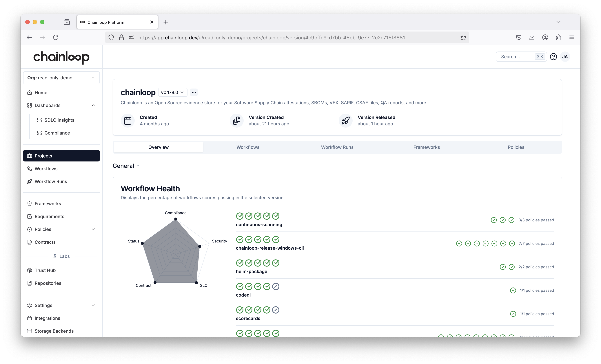Click first green check of codeql row

pos(240,286)
